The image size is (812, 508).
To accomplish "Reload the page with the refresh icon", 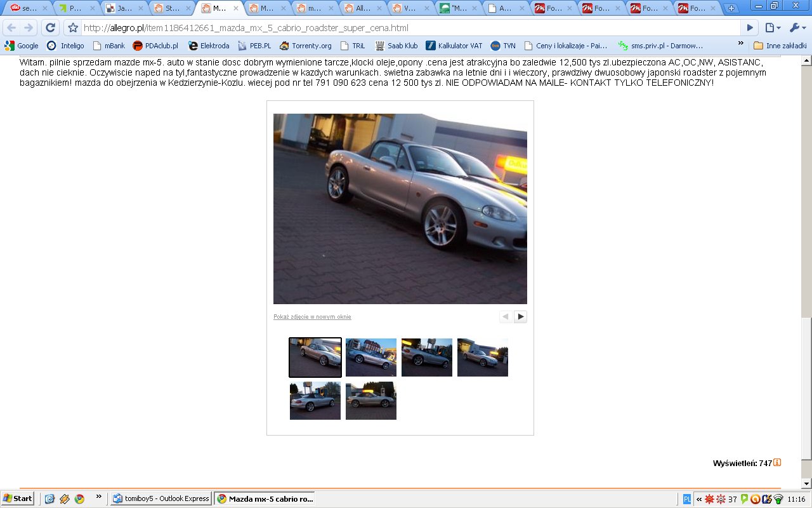I will (x=51, y=28).
